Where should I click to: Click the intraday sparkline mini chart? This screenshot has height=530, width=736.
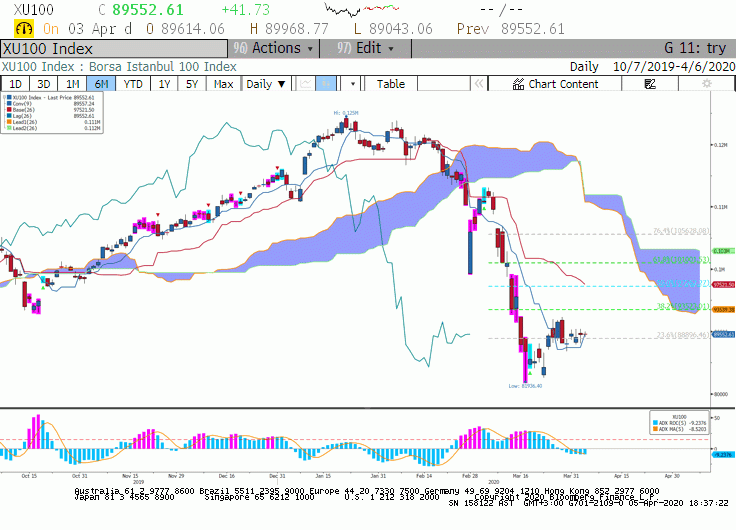[x=362, y=9]
